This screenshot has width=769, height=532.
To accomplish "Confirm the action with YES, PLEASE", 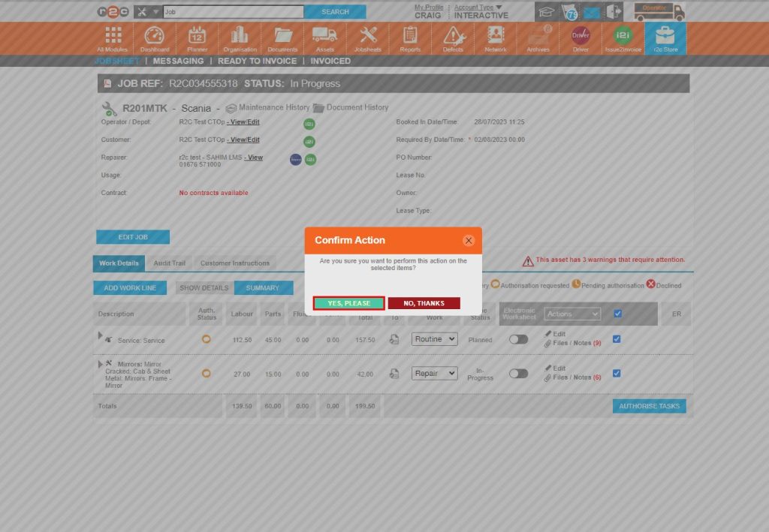I will click(x=347, y=303).
